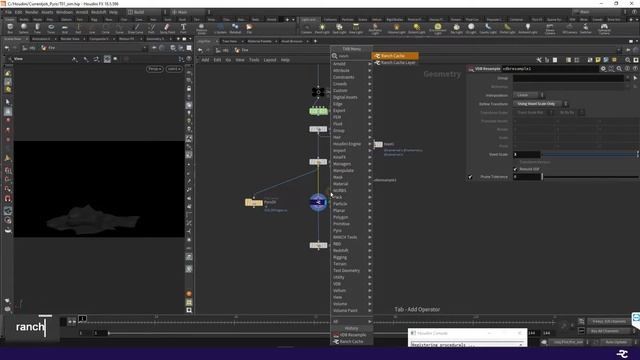Choose Ranch Cache from search results
This screenshot has width=640, height=360.
coord(395,56)
